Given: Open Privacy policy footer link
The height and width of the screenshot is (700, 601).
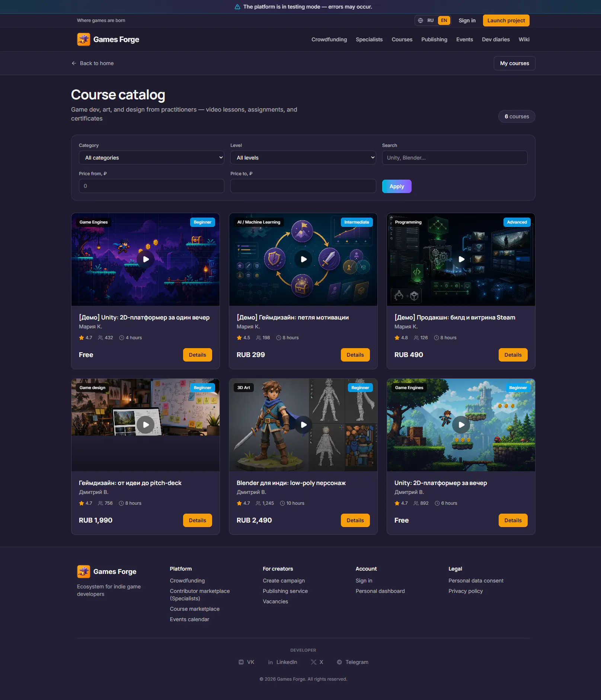Looking at the screenshot, I should click(x=466, y=591).
